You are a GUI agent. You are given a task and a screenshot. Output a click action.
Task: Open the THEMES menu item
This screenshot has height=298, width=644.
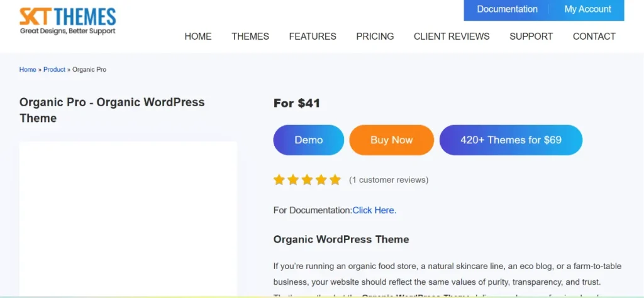[250, 36]
